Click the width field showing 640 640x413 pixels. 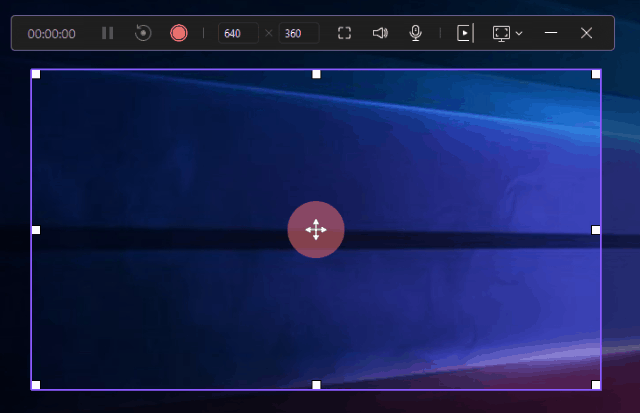(x=238, y=33)
